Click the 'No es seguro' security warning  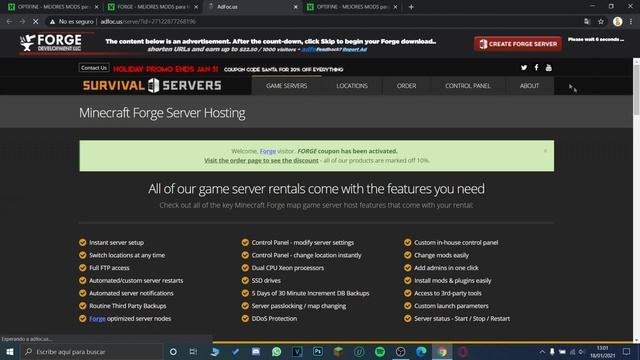72,22
